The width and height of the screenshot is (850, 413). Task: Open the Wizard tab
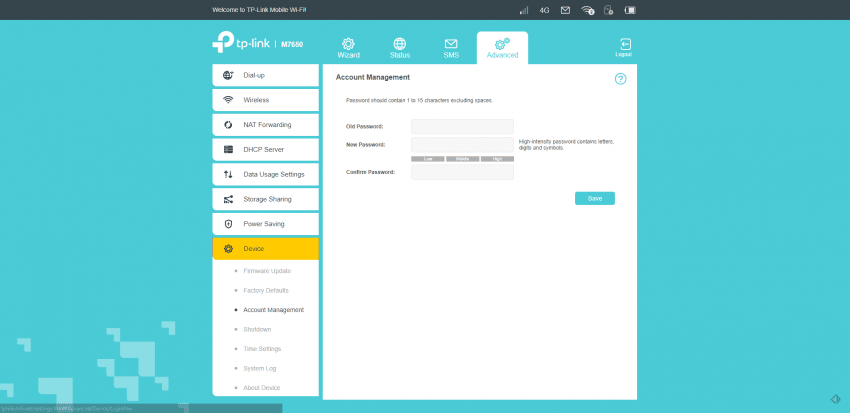pyautogui.click(x=348, y=48)
